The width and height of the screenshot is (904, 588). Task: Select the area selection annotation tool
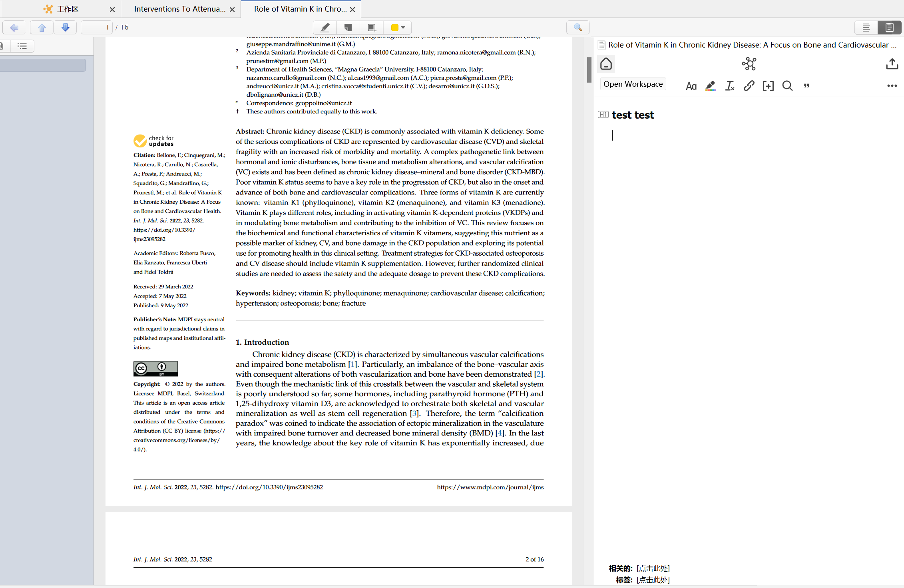coord(372,28)
